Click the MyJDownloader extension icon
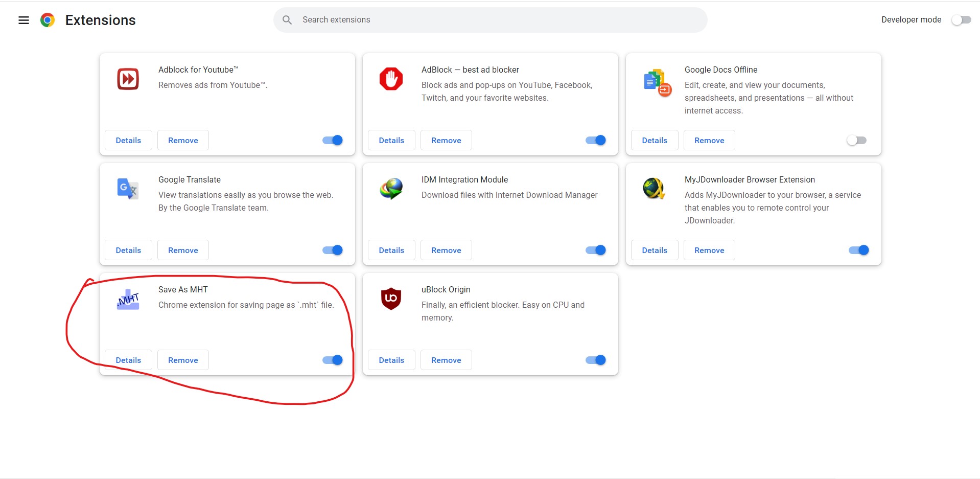Viewport: 980px width, 479px height. [654, 189]
